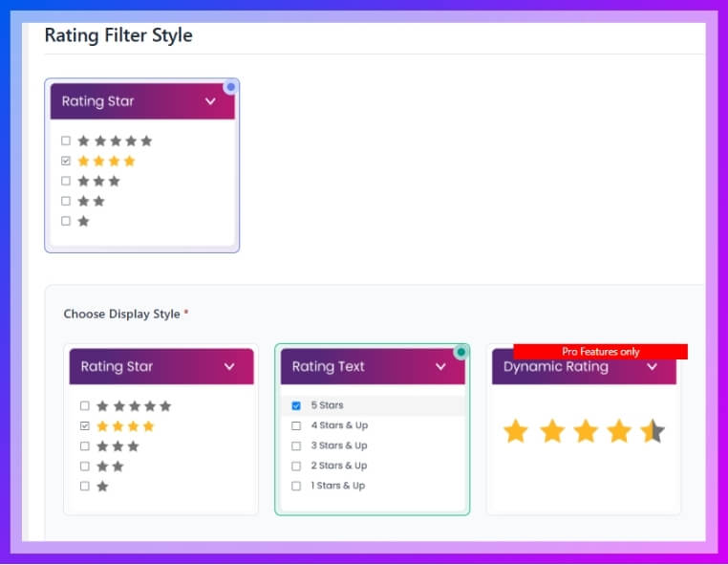Collapse the top Rating Star preview chevron
Viewport: 728px width, 565px height.
tap(210, 101)
